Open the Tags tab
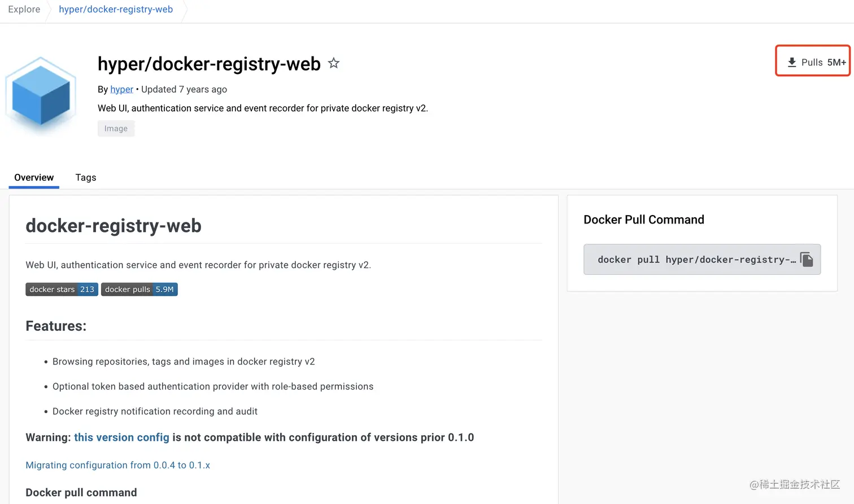Viewport: 854px width, 504px height. coord(86,177)
